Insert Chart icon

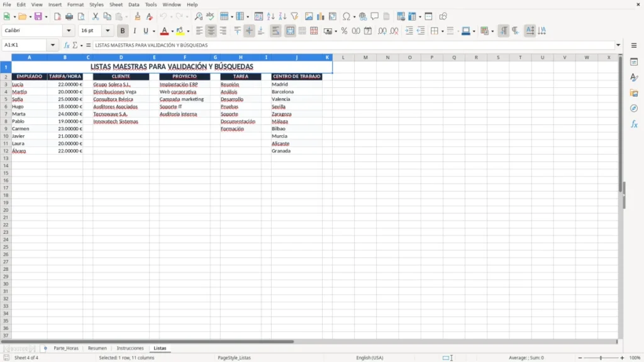321,16
